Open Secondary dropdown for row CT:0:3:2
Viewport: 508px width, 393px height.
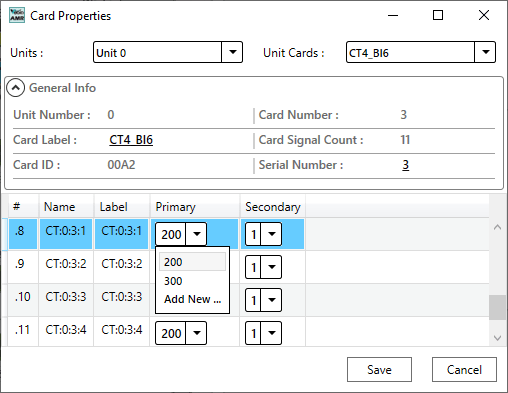(271, 267)
